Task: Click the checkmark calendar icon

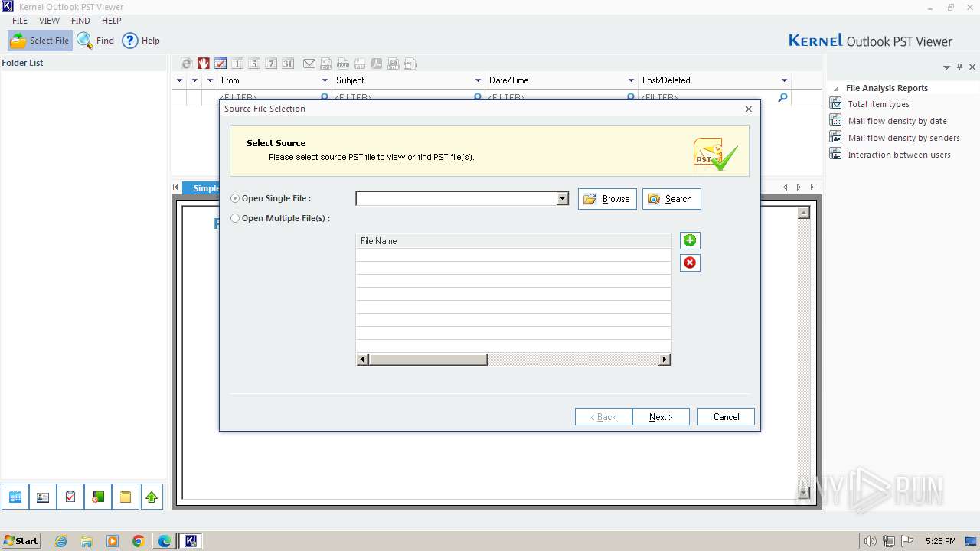Action: 220,64
